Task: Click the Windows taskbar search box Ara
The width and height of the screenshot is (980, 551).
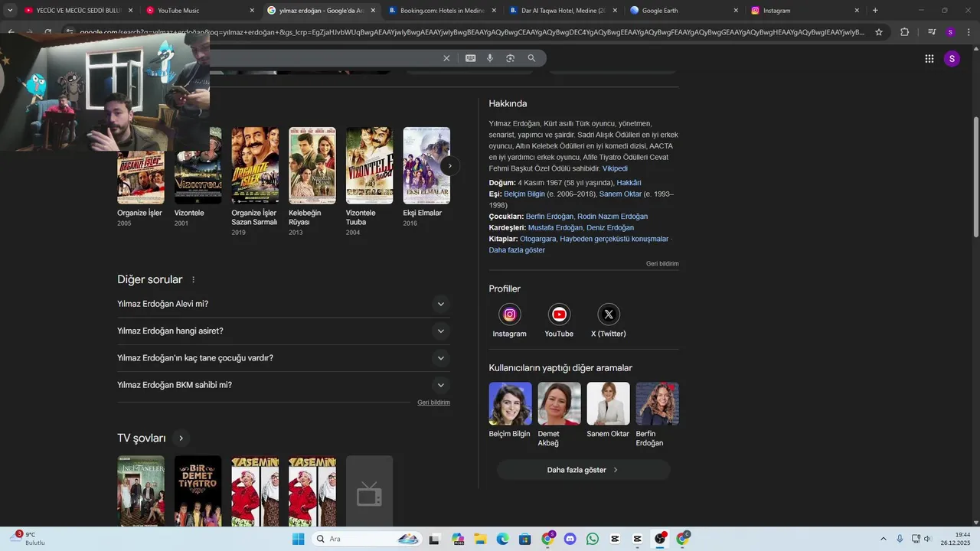Action: pos(367,539)
